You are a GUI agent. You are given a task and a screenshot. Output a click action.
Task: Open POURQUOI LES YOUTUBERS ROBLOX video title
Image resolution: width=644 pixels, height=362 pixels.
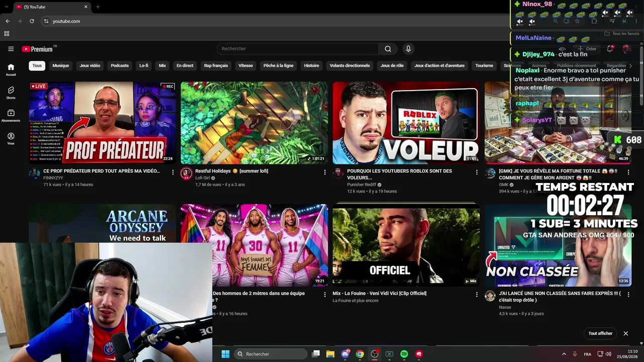(399, 174)
